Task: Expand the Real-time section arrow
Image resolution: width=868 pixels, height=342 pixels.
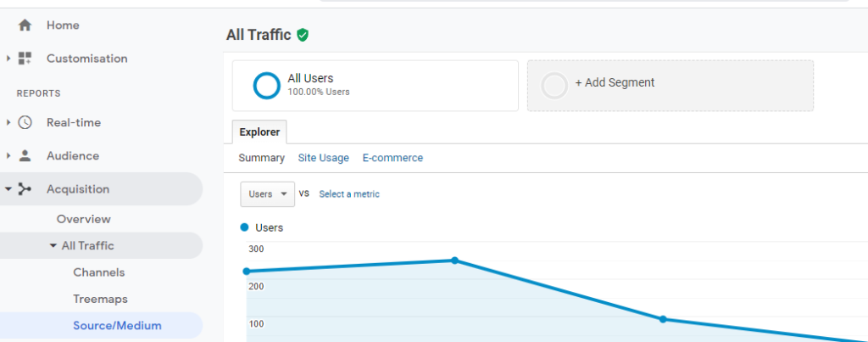Action: pos(8,122)
